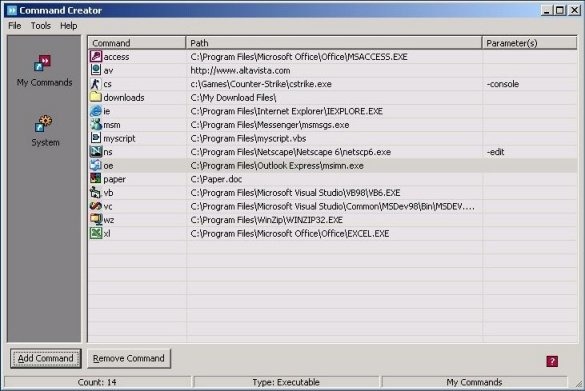The image size is (585, 391).
Task: Click the myscript.vbs path cell
Action: coord(248,138)
